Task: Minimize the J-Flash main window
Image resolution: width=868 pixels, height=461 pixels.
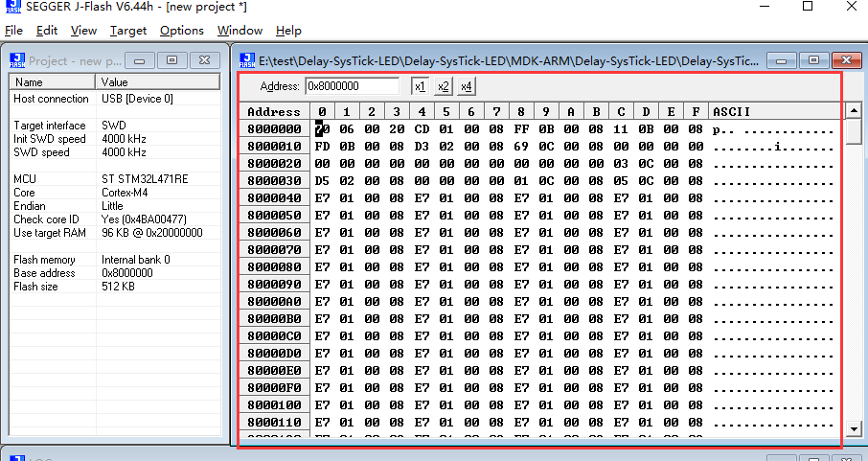Action: [765, 6]
